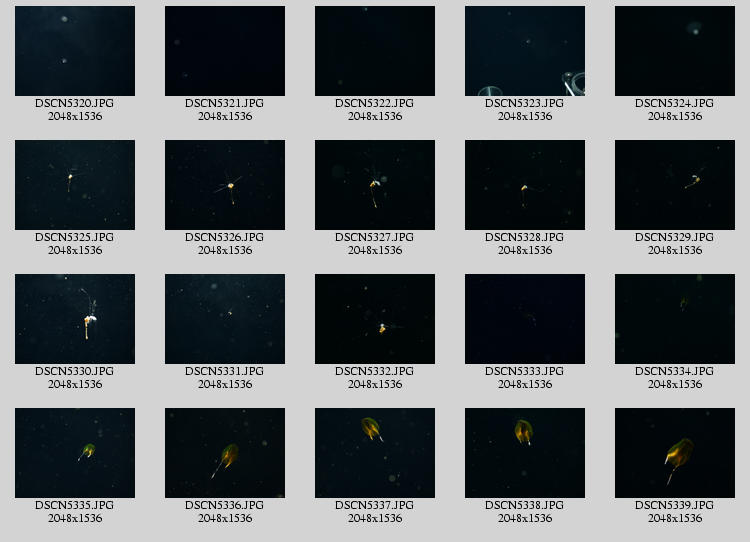
Task: Click the DSCN5334.JPG file name
Action: (x=674, y=371)
